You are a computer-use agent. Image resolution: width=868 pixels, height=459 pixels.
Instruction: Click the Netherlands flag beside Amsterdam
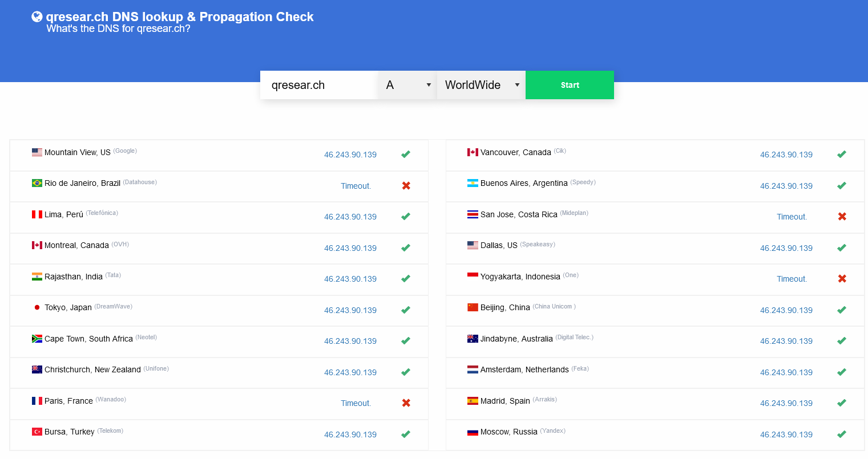click(473, 369)
